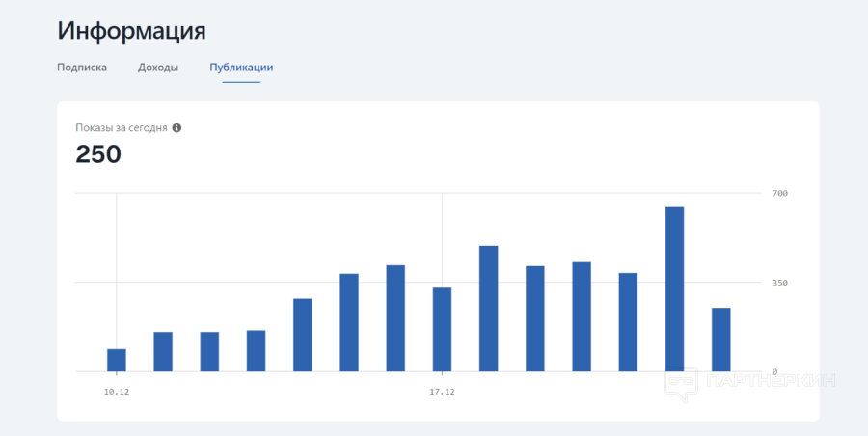Click the bar just left of 17.12 bar
The width and height of the screenshot is (868, 436).
[x=395, y=317]
